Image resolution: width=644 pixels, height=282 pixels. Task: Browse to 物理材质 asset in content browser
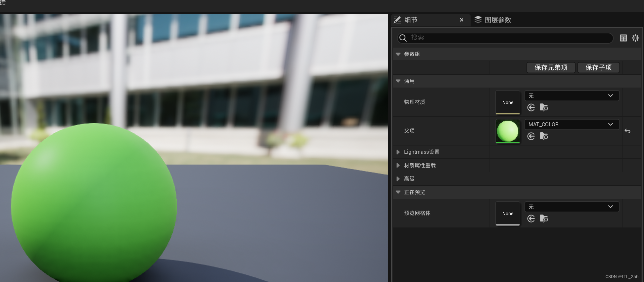[544, 107]
